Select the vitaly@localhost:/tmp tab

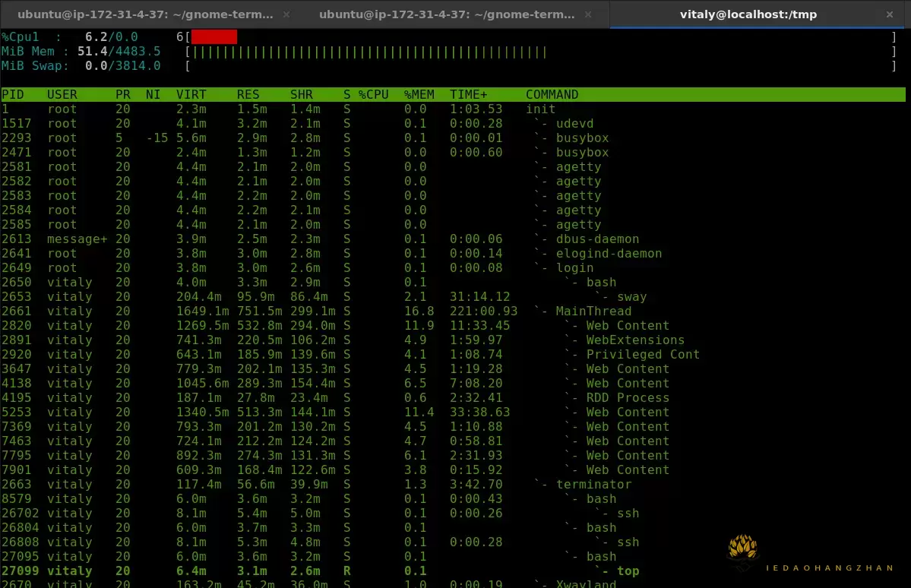click(x=748, y=14)
